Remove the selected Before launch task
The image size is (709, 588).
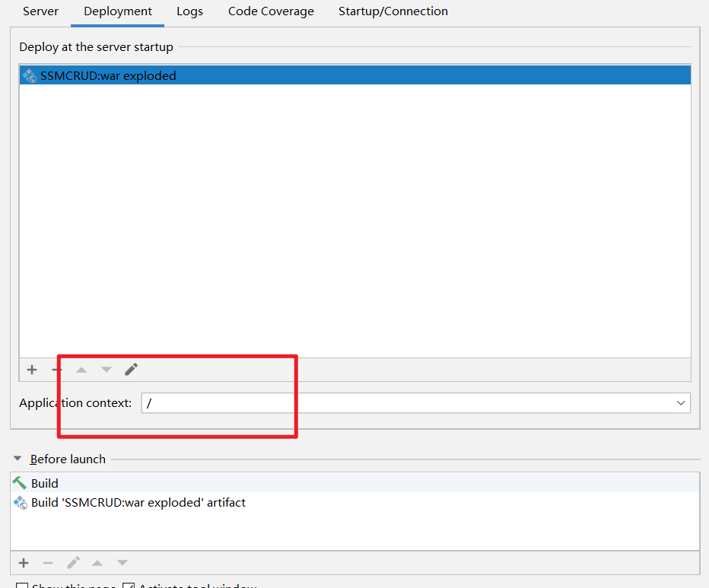[48, 563]
